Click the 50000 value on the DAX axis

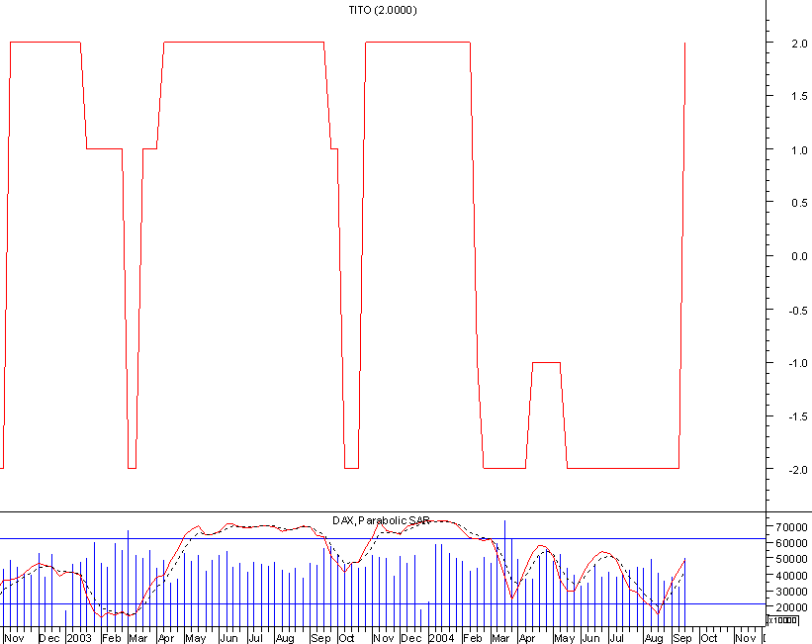click(x=791, y=560)
